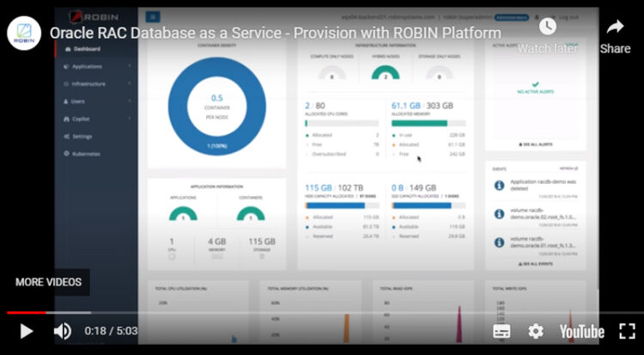Mute the video audio
This screenshot has width=644, height=355.
click(x=63, y=331)
